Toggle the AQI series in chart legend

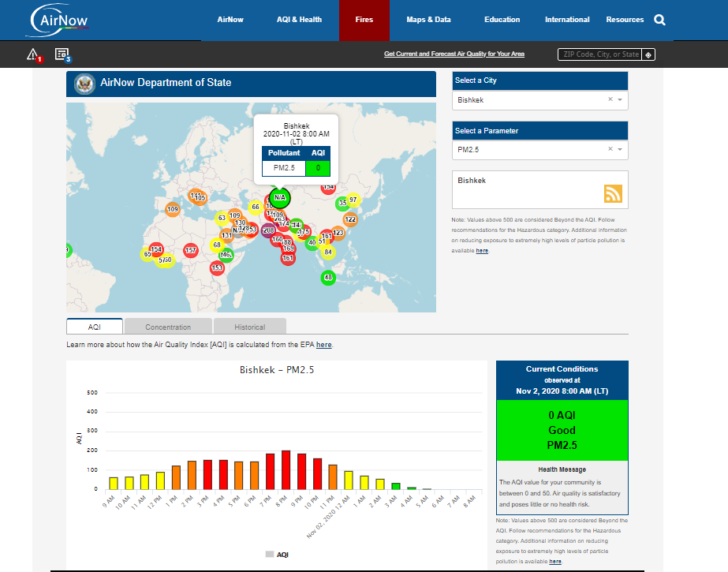point(276,555)
